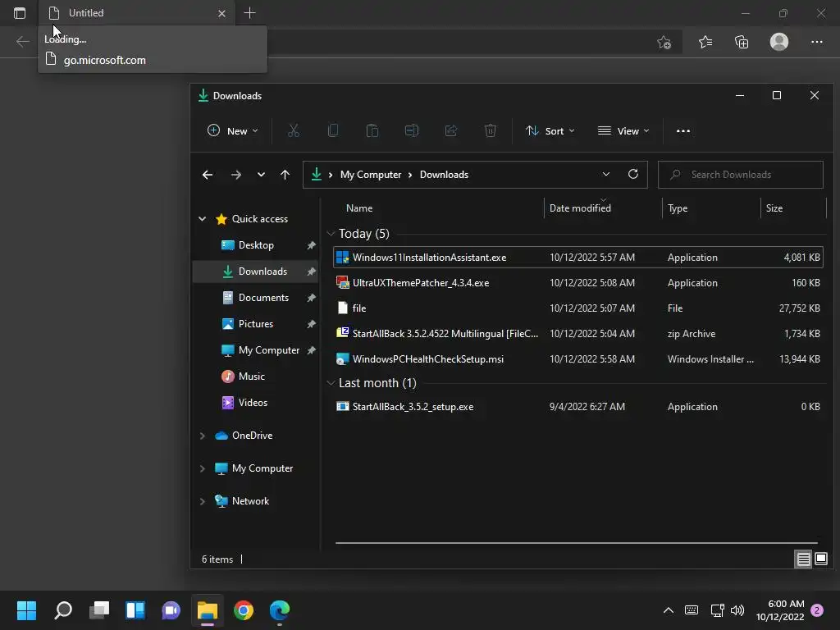This screenshot has width=840, height=630.
Task: Open Chat app on taskbar
Action: 171,609
